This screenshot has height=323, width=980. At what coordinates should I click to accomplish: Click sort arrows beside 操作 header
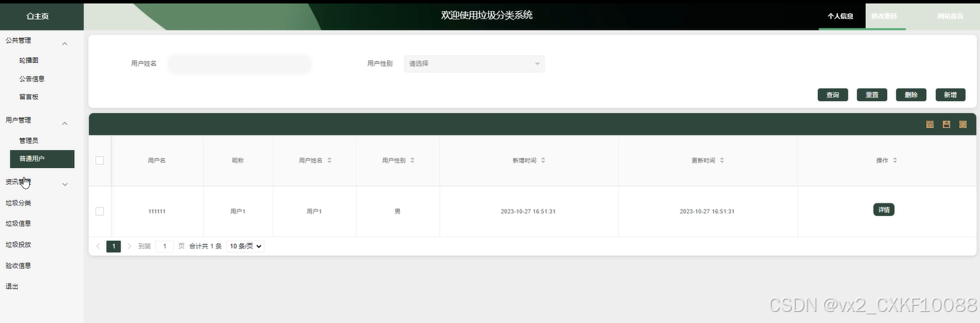pos(895,160)
